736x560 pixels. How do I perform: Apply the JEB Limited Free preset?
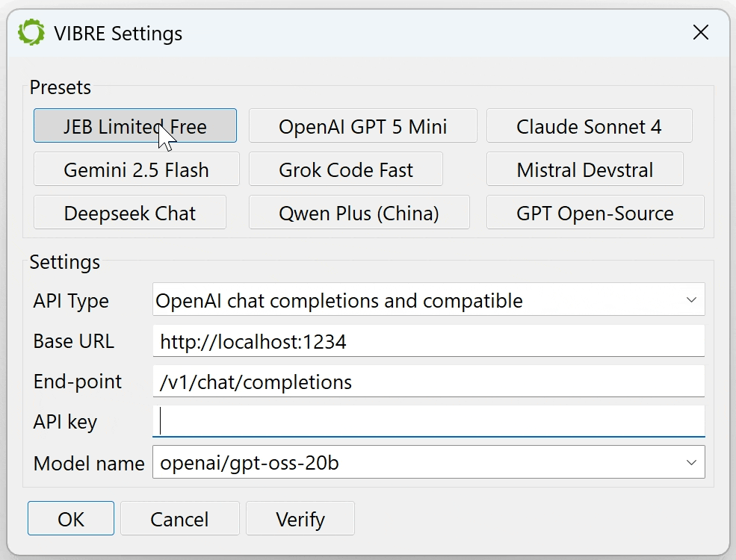135,125
